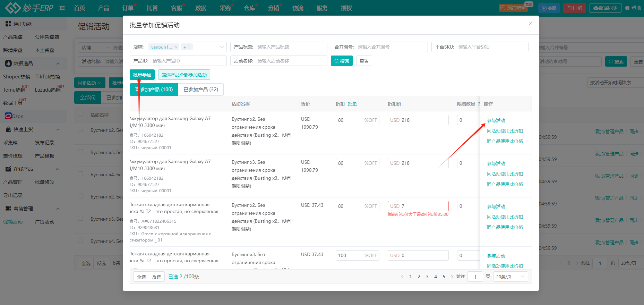The height and width of the screenshot is (305, 644).
Task: Go to the next page arrow in dialog
Action: [x=452, y=277]
